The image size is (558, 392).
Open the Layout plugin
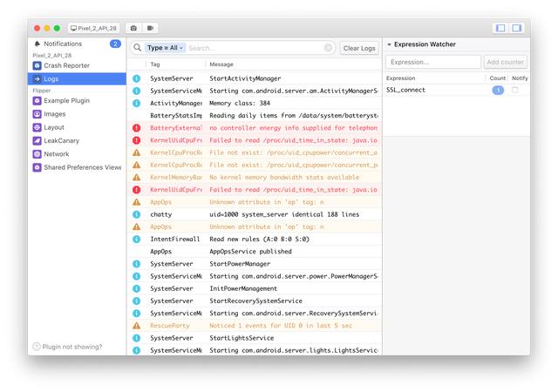(77, 127)
